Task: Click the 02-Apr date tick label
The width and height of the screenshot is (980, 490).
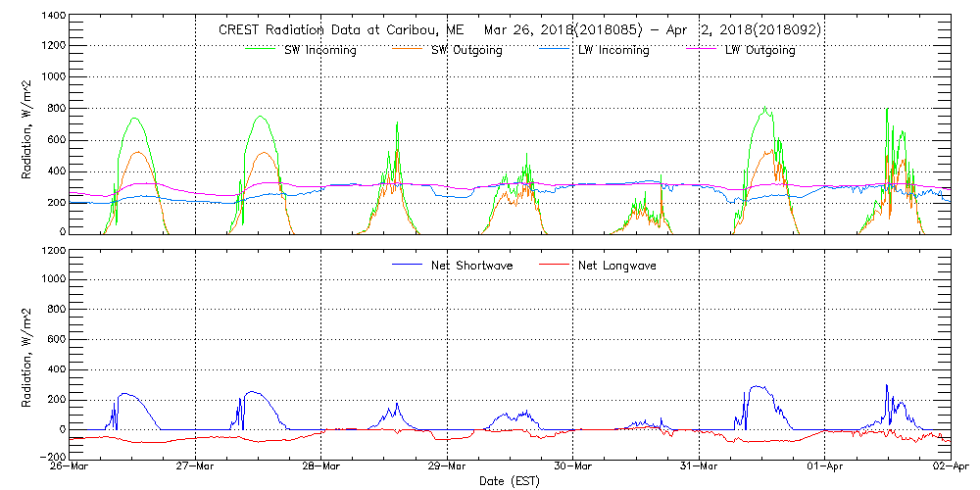Action: coord(949,467)
